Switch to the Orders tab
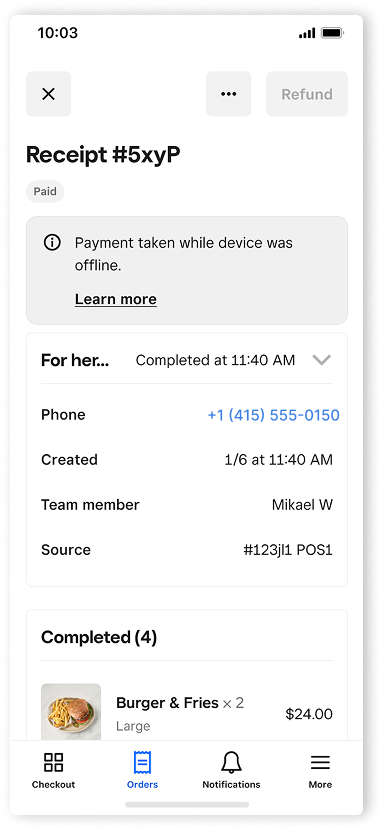The height and width of the screenshot is (830, 383). click(x=142, y=771)
